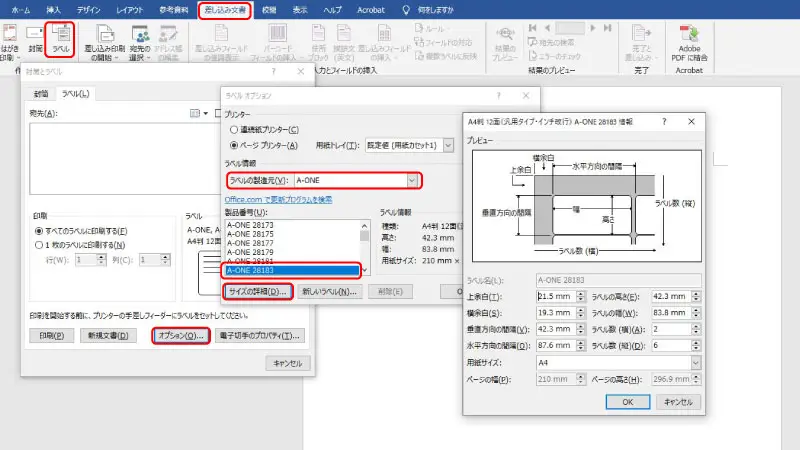Open 用紙サイズ A4 dropdown
800x450 pixels.
click(x=695, y=363)
